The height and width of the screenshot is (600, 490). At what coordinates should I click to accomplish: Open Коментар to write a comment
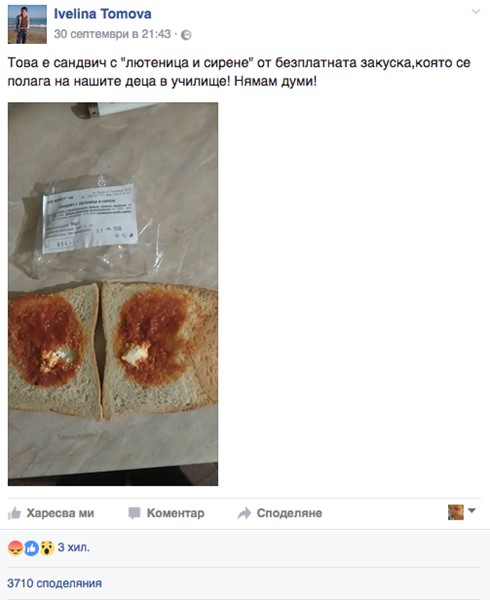(x=166, y=513)
